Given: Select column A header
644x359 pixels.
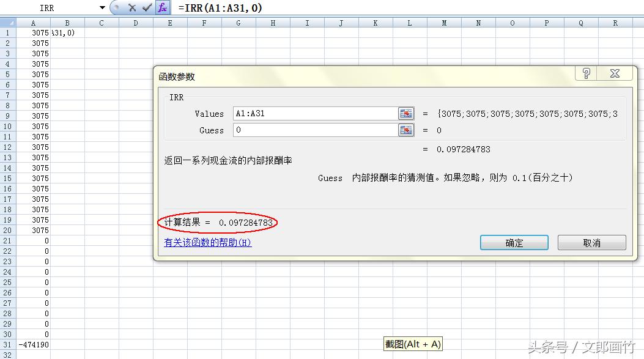Looking at the screenshot, I should tap(33, 23).
